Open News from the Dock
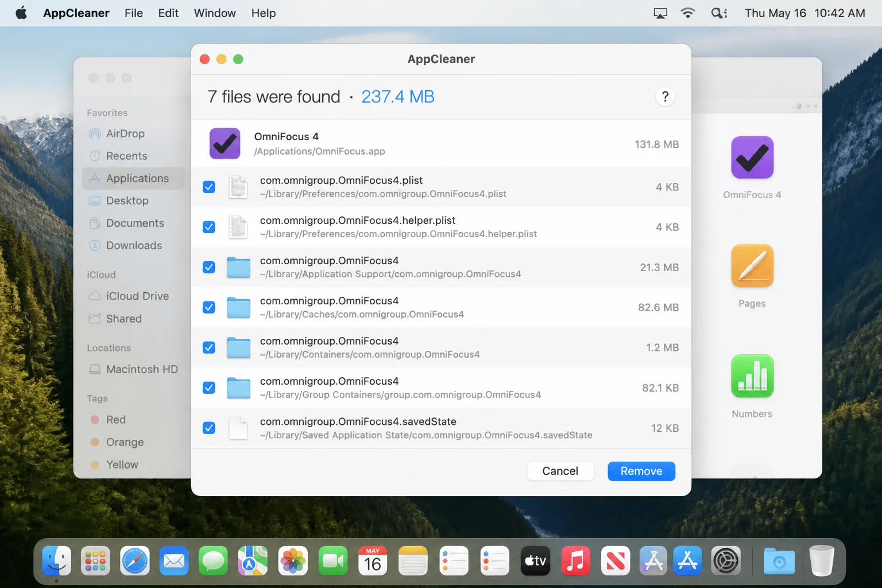 616,560
